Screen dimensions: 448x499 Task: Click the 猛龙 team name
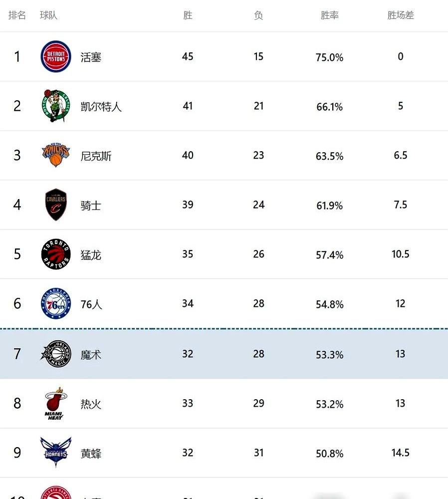91,254
